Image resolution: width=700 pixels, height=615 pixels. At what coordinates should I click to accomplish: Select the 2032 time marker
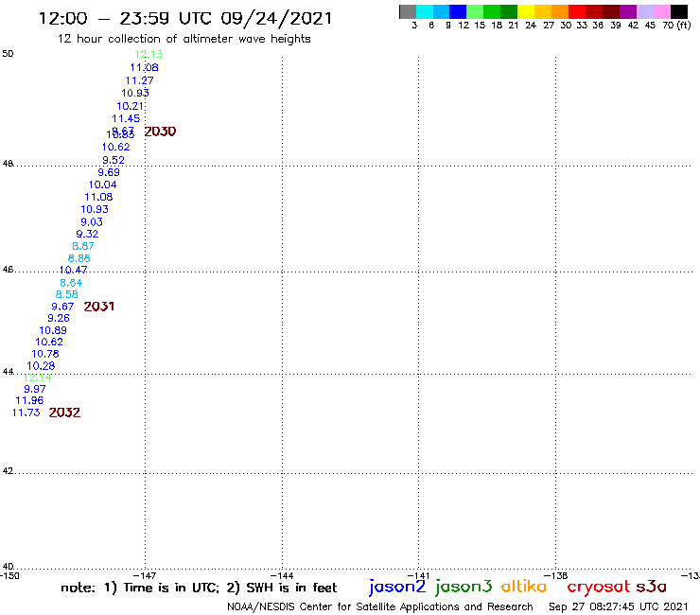click(x=64, y=413)
